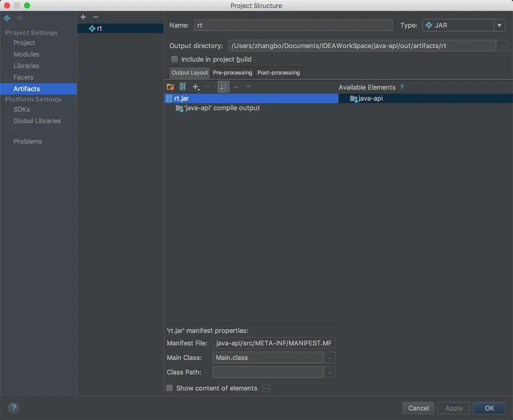
Task: Click the back navigation arrow
Action: [7, 19]
